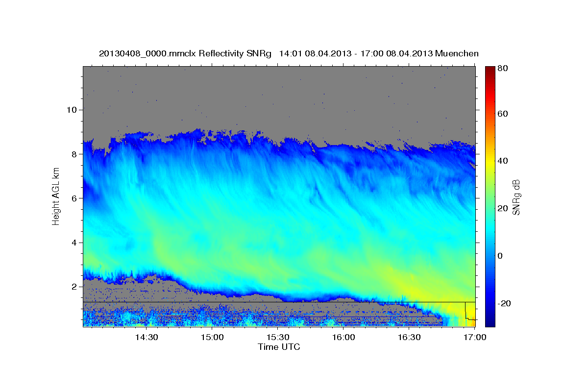
Task: Click the colorbar value '20' above zero
Action: pyautogui.click(x=503, y=208)
